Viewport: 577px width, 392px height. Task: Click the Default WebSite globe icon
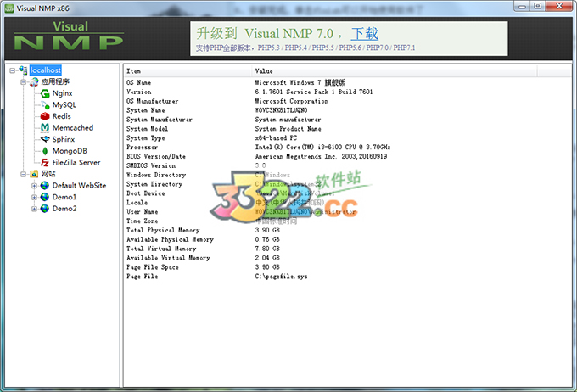tap(45, 186)
